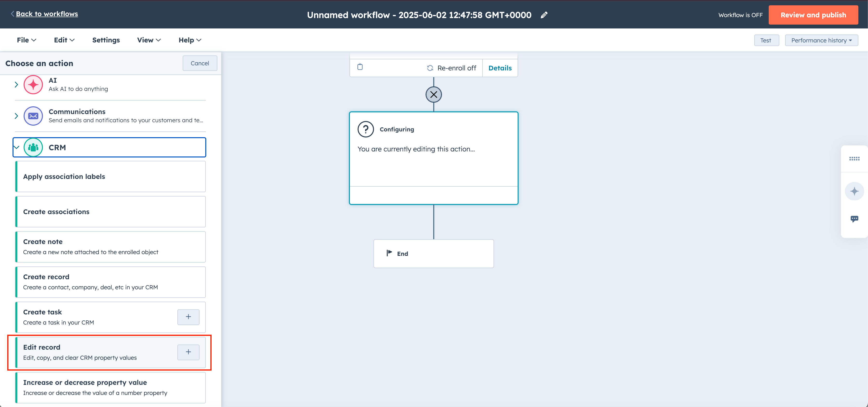
Task: Click the End node card
Action: [x=434, y=254]
